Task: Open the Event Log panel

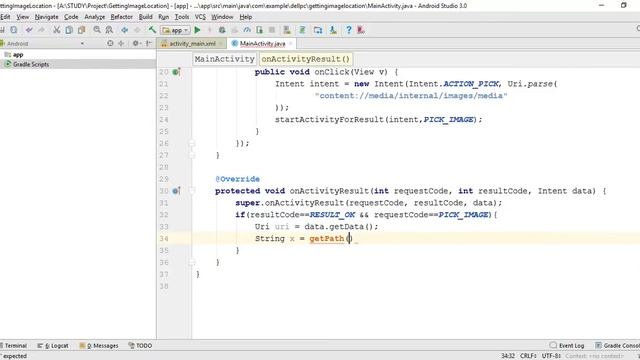Action: point(567,346)
